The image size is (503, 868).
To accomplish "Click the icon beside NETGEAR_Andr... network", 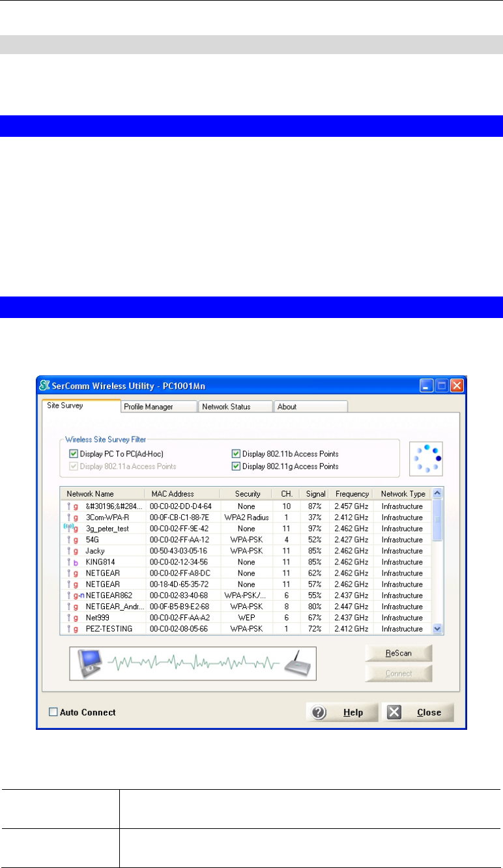I will click(x=72, y=606).
